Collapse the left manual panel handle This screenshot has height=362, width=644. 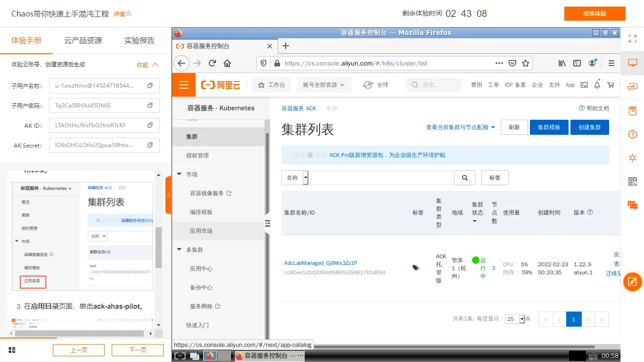[168, 195]
